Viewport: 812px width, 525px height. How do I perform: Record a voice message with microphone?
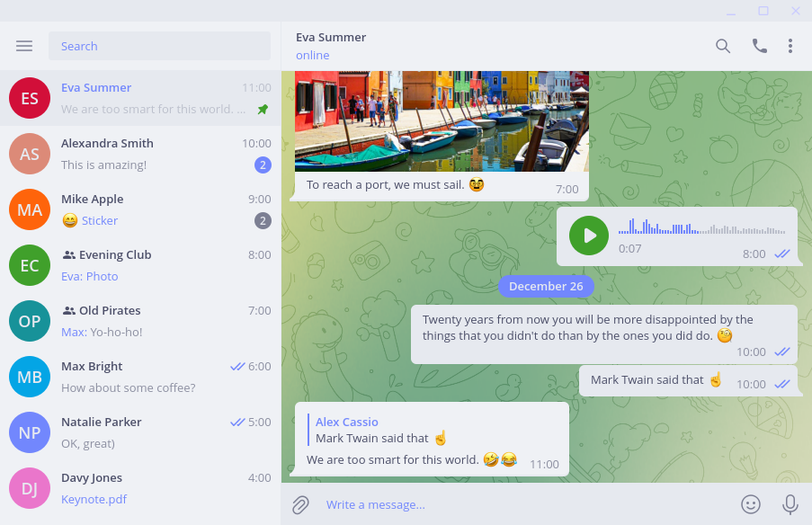pos(790,504)
